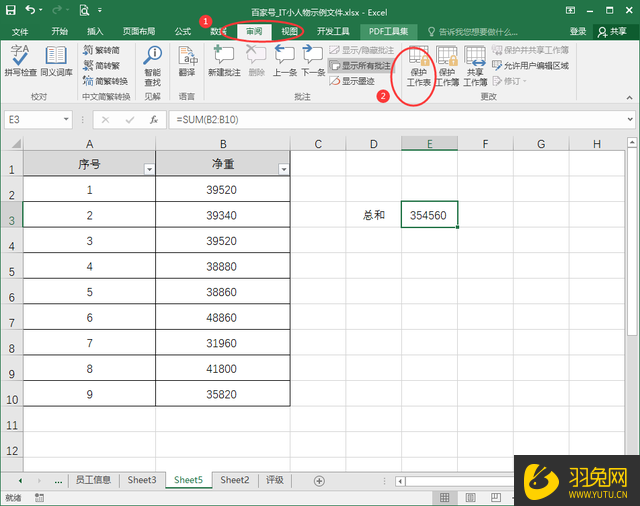Viewport: 640px width, 506px height.
Task: Switch to the 员工信息 sheet tab
Action: [93, 480]
